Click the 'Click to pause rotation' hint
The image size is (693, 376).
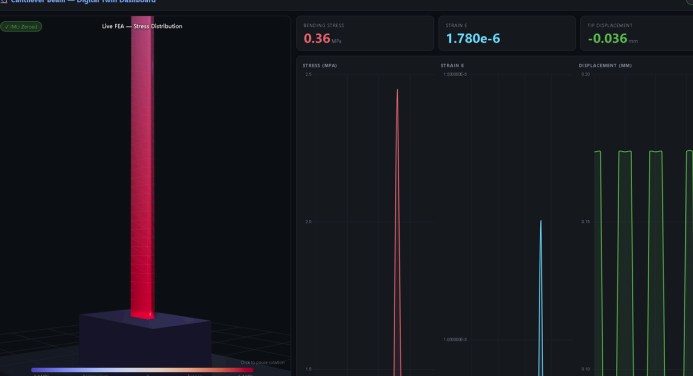coord(263,363)
